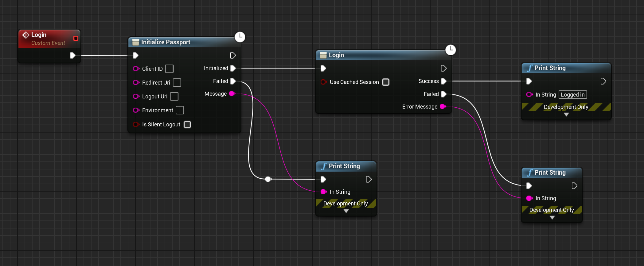Select the middle Print String node title
644x266 pixels.
click(x=344, y=166)
